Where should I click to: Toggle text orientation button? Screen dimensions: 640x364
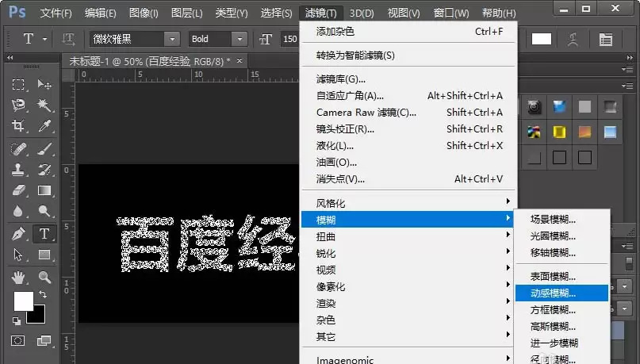tap(68, 39)
